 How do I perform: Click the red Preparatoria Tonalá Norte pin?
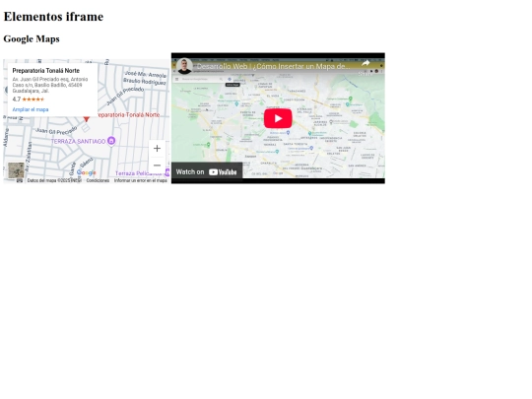coord(86,119)
